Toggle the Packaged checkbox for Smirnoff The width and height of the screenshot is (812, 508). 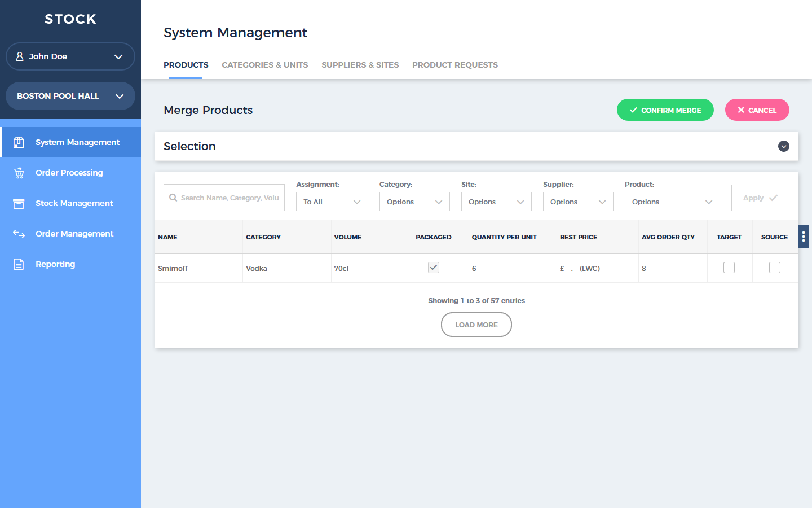tap(433, 268)
